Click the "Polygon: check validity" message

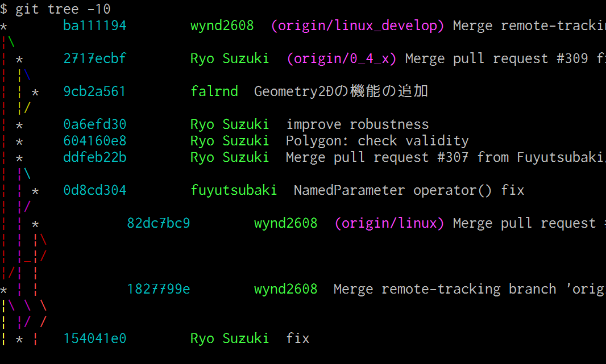pos(377,141)
